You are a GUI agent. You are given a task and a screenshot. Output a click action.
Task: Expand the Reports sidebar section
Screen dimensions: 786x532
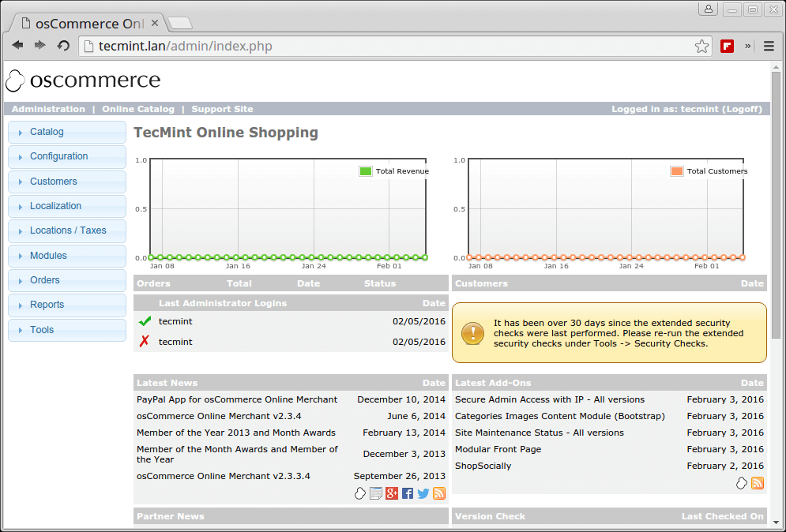click(67, 305)
